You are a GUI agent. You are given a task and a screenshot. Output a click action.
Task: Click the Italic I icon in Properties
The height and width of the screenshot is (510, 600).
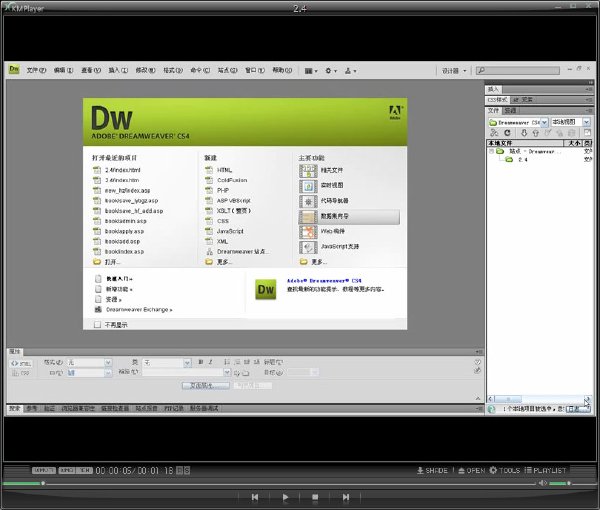(x=210, y=362)
